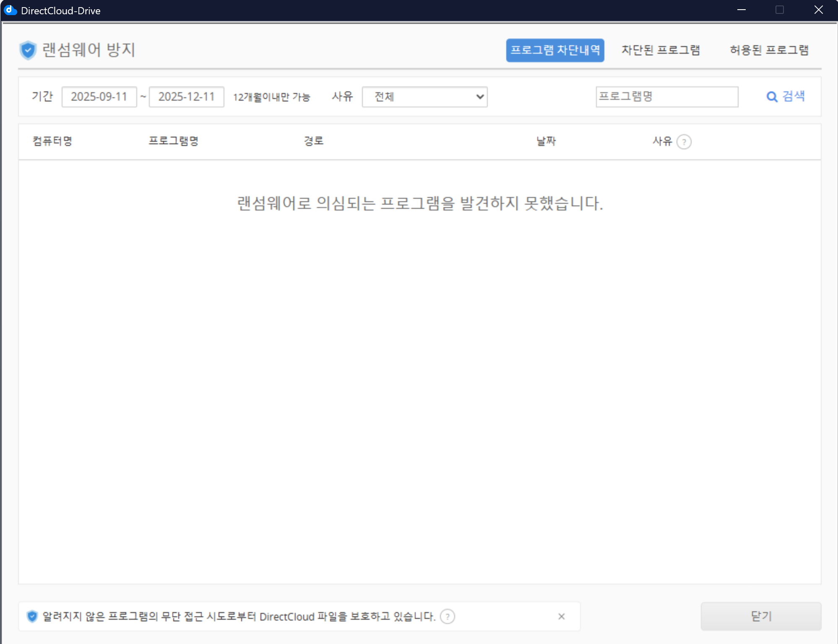Focus the 프로그램명 search input field
The image size is (838, 644).
click(667, 97)
